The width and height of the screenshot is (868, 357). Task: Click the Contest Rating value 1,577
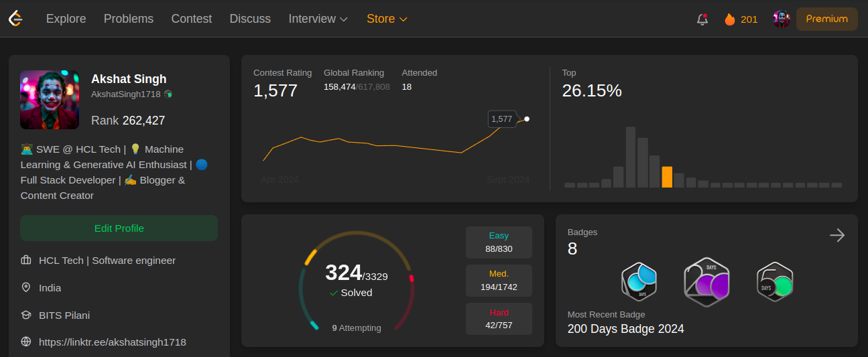(275, 90)
